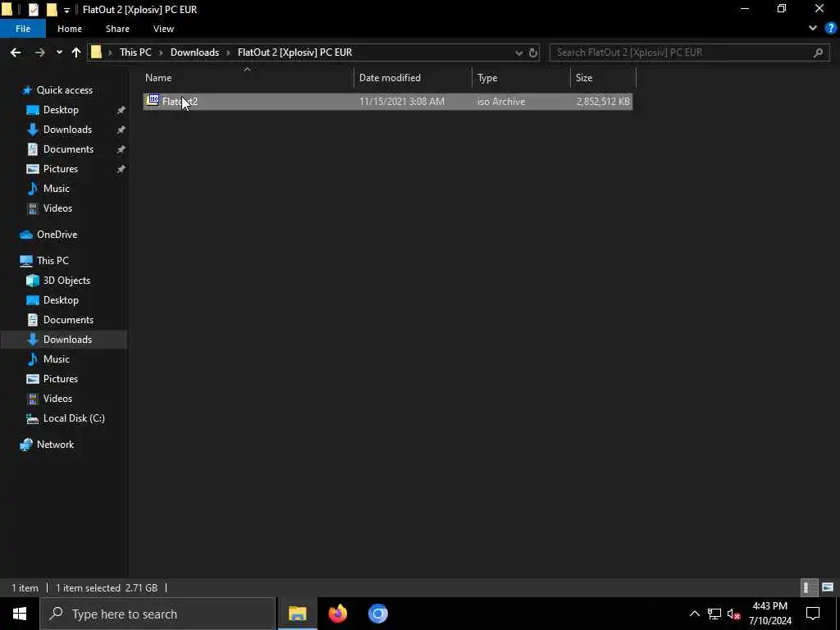The width and height of the screenshot is (840, 630).
Task: Open pinned Pictures under Quick access
Action: [x=60, y=169]
